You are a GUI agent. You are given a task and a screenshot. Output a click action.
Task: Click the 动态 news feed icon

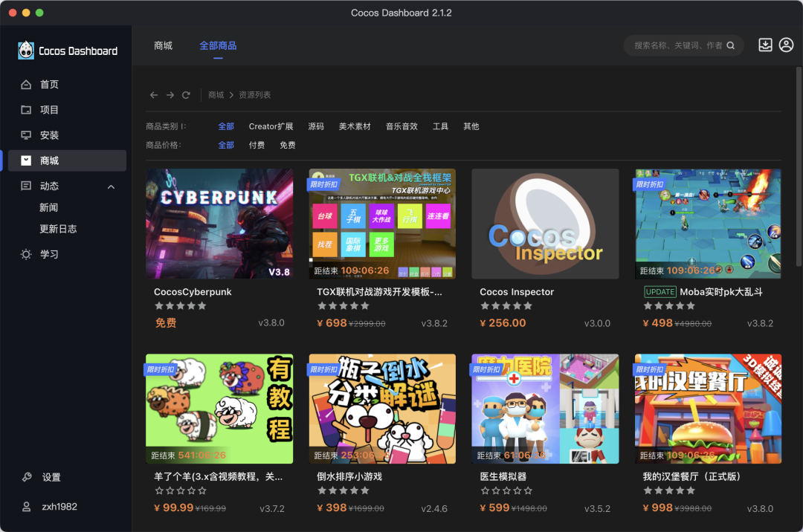[26, 186]
